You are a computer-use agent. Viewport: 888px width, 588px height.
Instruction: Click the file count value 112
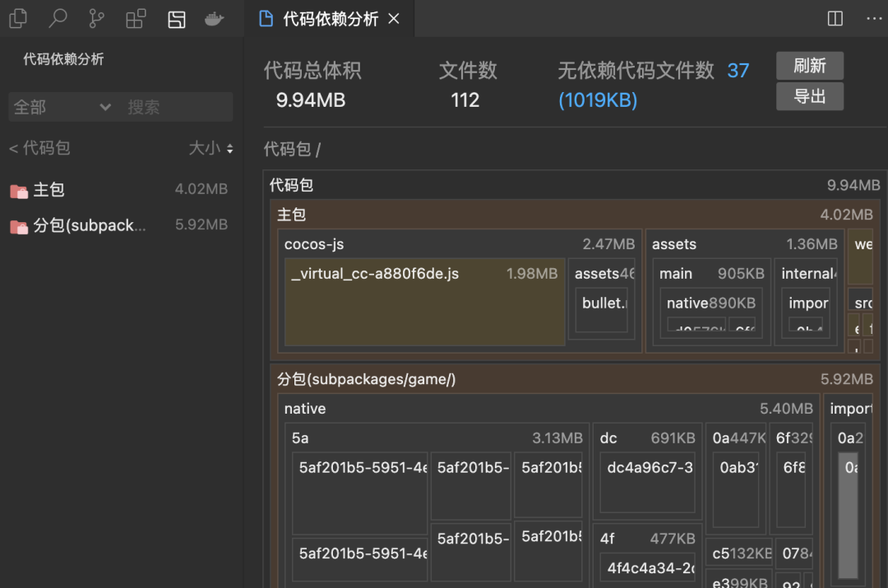pos(465,100)
